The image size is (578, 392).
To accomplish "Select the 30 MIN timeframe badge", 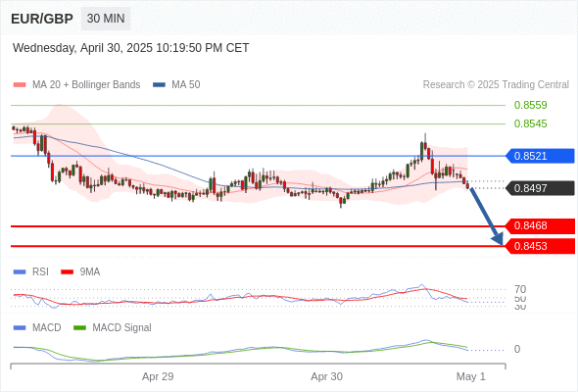I will [x=106, y=19].
